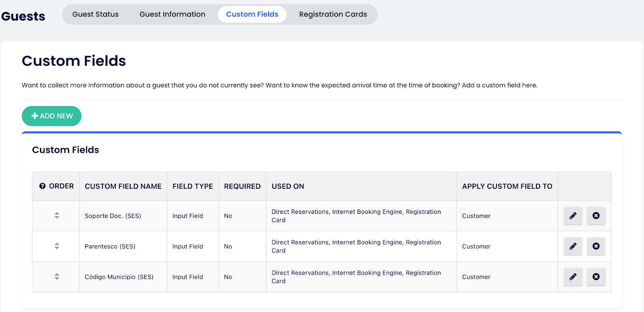Delete the Código Municipio (SES) field
This screenshot has height=312, width=644.
pos(596,277)
